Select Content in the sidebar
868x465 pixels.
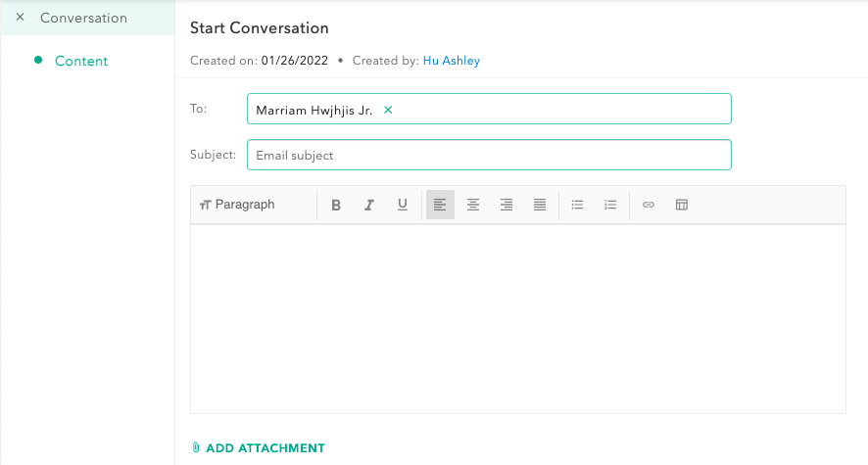coord(81,61)
